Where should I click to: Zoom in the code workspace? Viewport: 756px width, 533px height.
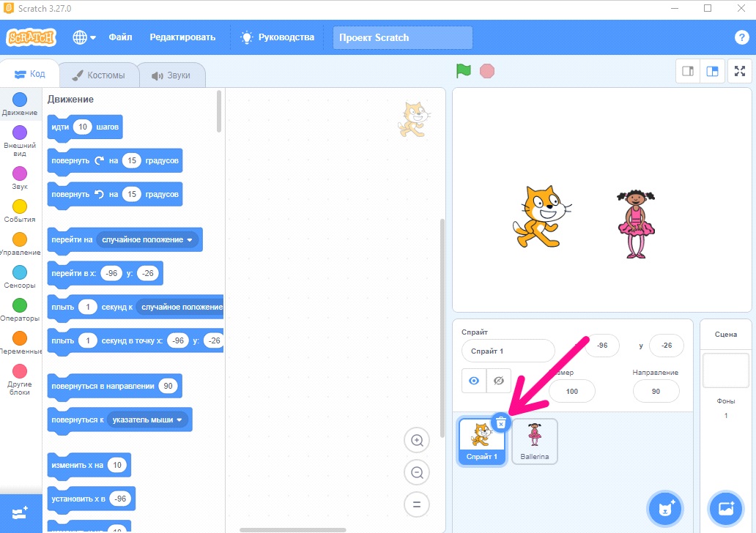point(417,440)
